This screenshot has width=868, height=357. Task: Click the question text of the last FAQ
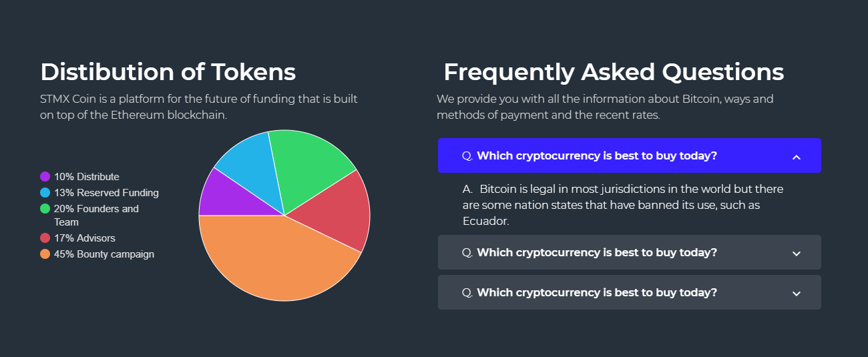[597, 293]
